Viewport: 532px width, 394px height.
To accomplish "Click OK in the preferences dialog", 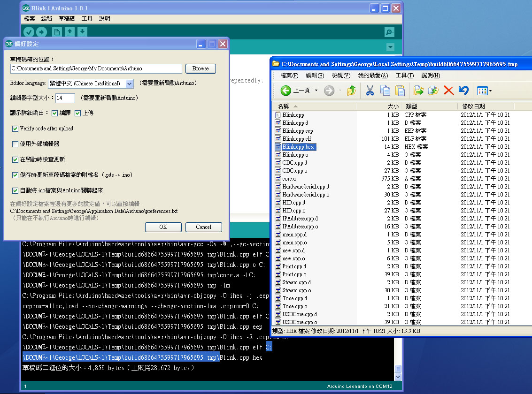I will (x=163, y=227).
